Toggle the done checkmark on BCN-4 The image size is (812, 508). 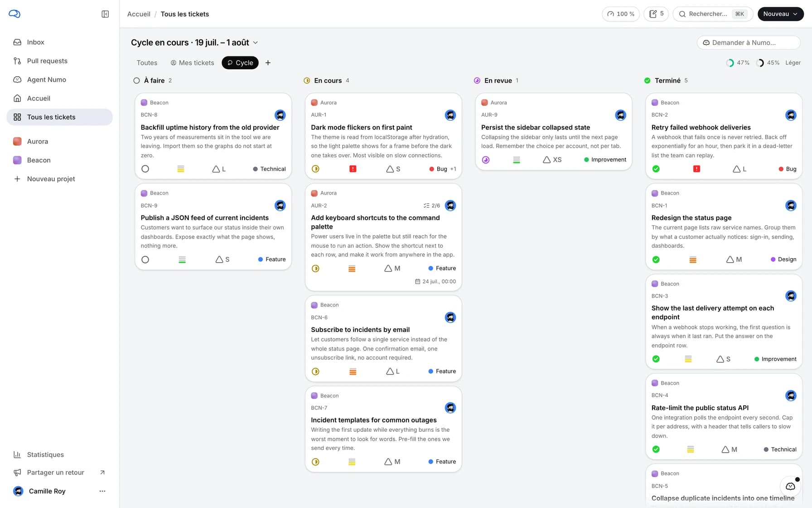pyautogui.click(x=656, y=449)
